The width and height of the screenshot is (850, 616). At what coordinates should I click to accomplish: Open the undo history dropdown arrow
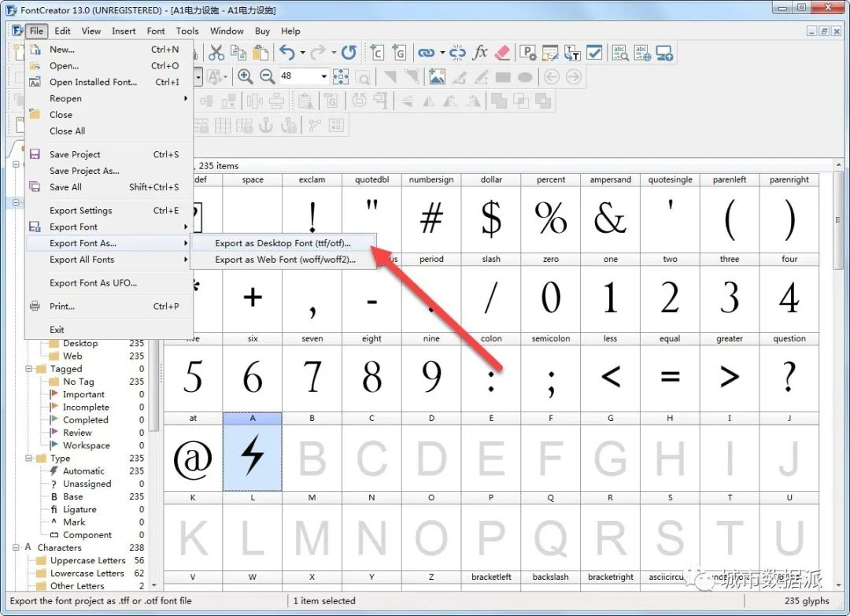(302, 53)
